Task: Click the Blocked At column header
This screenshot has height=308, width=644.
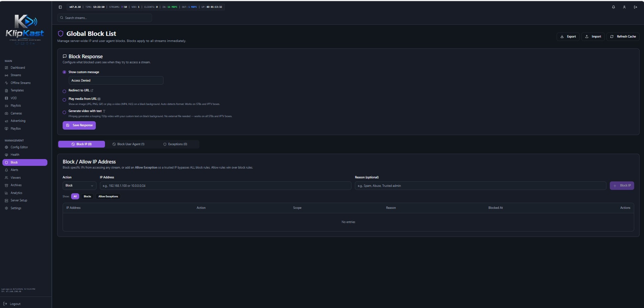Action: click(x=495, y=208)
